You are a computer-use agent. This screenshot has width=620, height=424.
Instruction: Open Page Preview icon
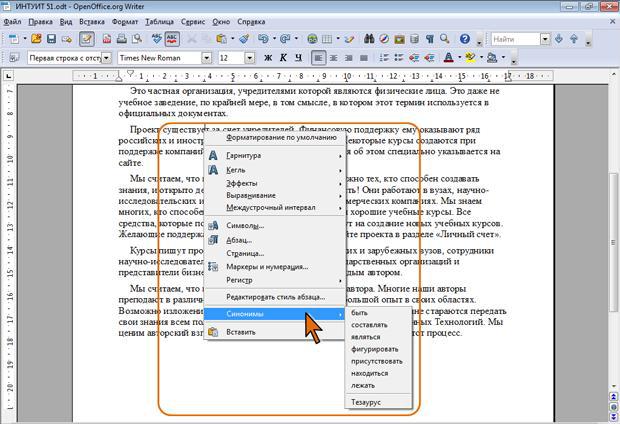[x=137, y=39]
